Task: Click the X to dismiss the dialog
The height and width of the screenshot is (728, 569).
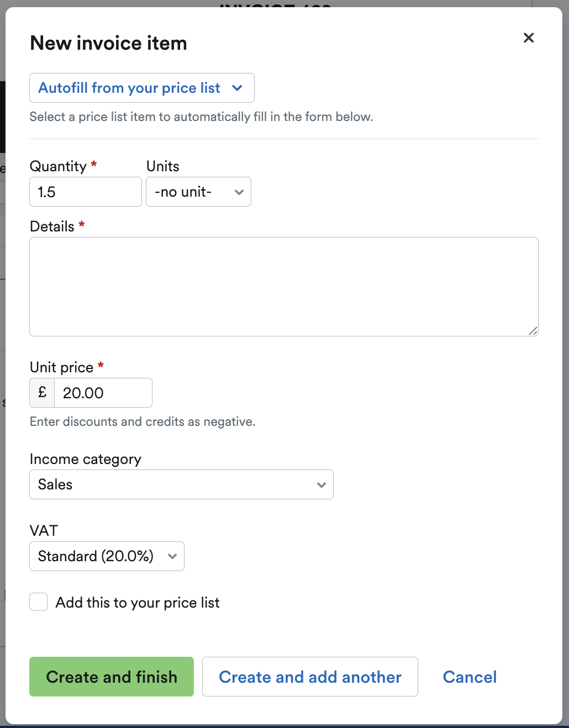Action: 529,38
